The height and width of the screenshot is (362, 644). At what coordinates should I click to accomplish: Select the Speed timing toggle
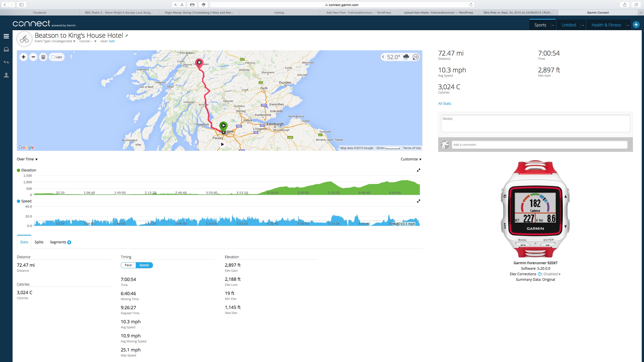pyautogui.click(x=144, y=265)
